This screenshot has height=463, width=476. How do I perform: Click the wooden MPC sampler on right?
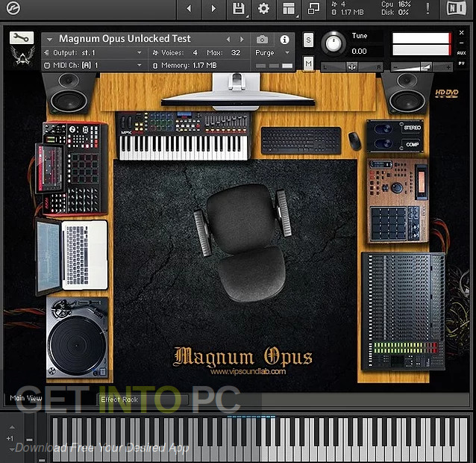[x=398, y=201]
